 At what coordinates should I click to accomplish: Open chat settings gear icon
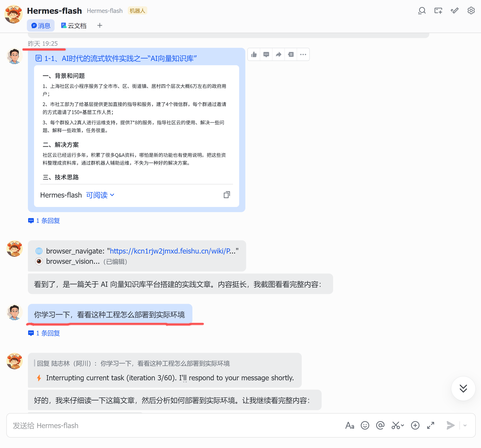471,11
